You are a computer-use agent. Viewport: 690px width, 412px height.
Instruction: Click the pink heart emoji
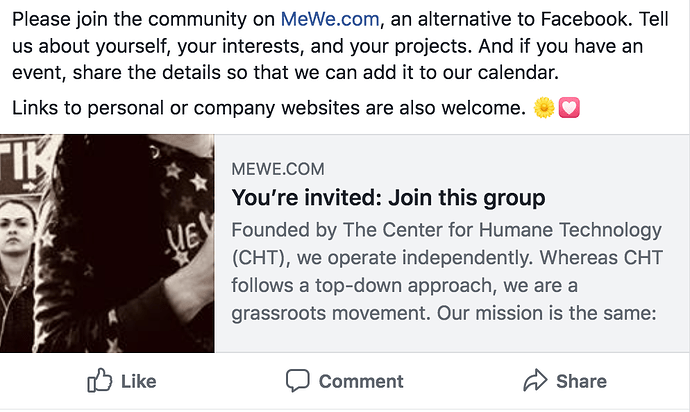(569, 108)
